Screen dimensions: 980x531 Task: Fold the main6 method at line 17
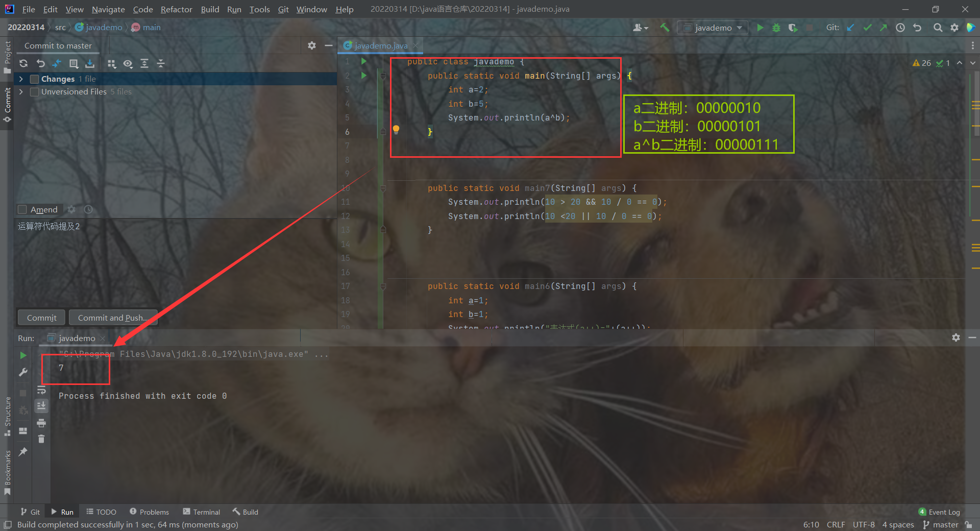[383, 286]
